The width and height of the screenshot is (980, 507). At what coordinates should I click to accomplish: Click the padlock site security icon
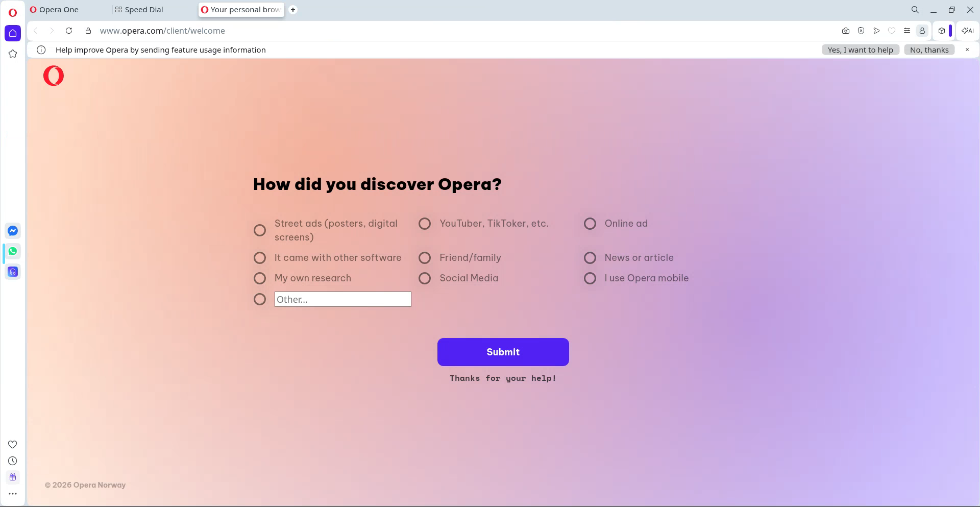coord(88,31)
